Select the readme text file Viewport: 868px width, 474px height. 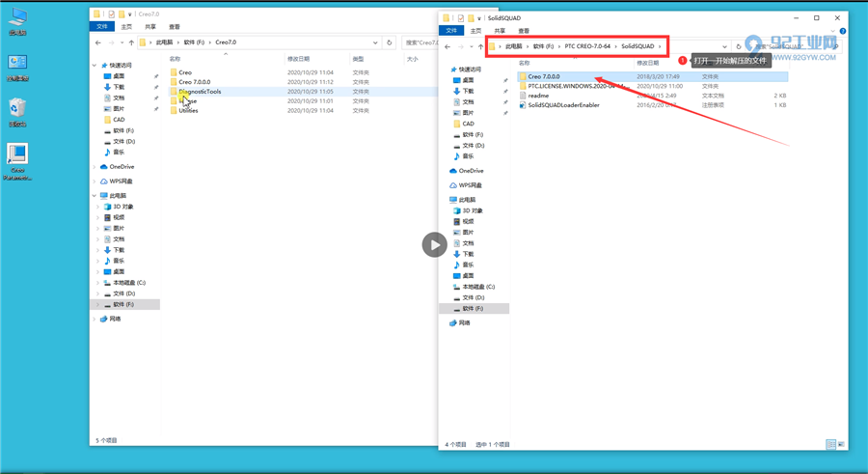(538, 96)
